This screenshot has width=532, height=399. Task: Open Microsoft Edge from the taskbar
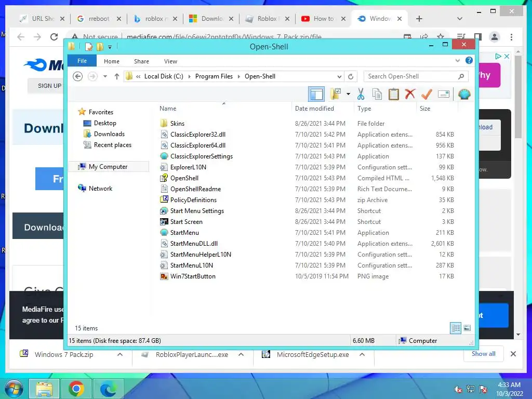click(108, 389)
